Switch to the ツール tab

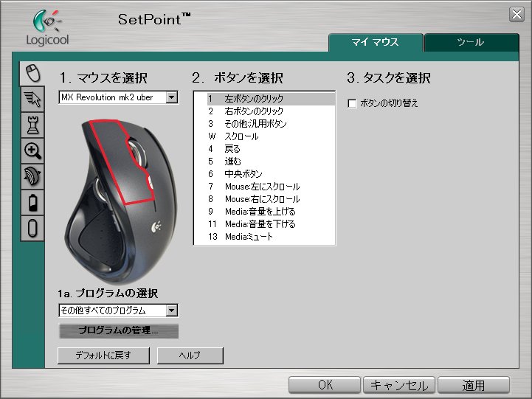pyautogui.click(x=471, y=42)
